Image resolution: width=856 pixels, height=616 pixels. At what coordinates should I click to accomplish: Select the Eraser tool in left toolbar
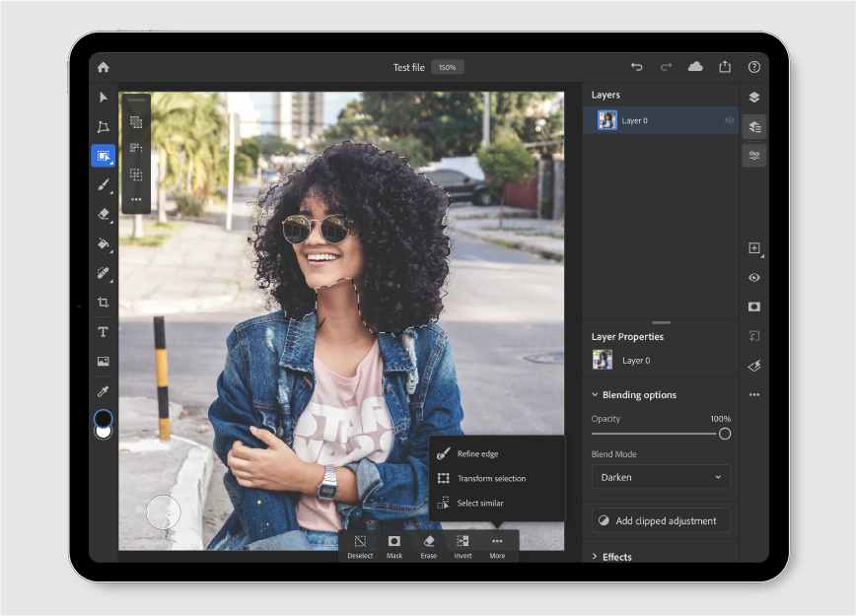pos(103,214)
